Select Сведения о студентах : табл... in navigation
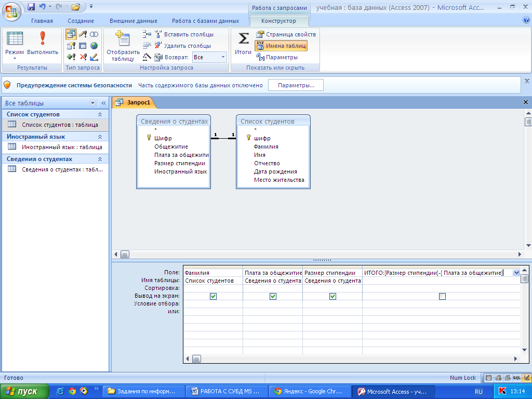The image size is (532, 399). pos(56,170)
